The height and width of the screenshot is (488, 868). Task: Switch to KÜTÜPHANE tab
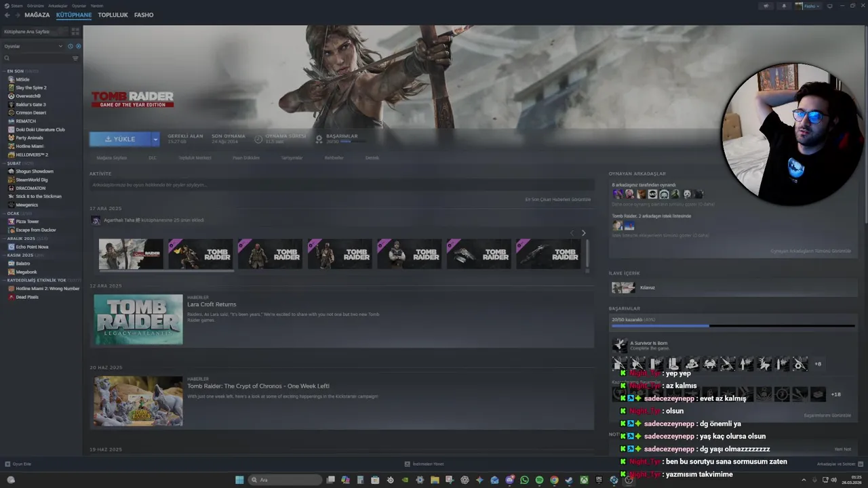coord(74,15)
